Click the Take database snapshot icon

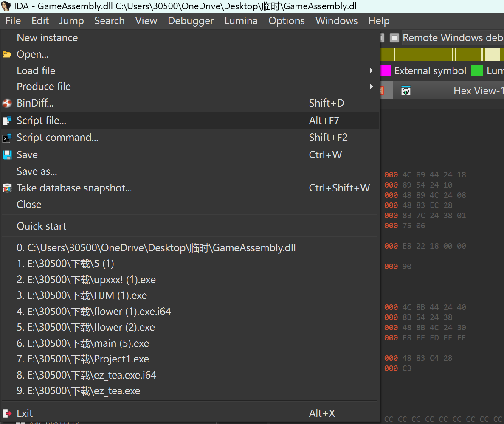[x=7, y=188]
